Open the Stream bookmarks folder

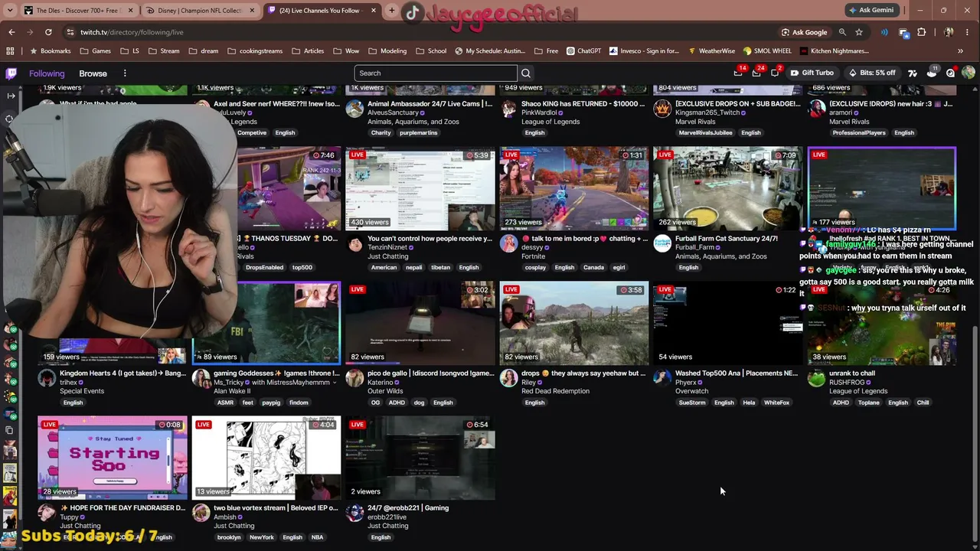click(x=164, y=51)
